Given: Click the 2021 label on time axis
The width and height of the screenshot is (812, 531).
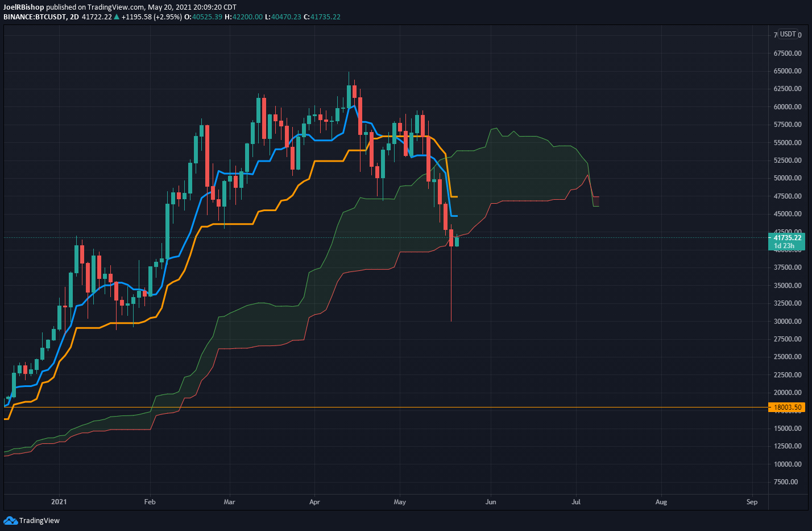Looking at the screenshot, I should point(59,502).
